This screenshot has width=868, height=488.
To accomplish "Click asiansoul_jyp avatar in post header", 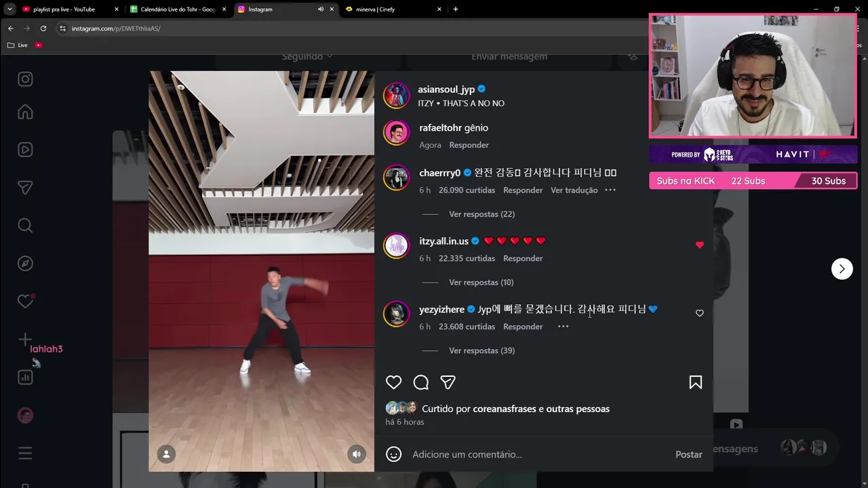I will [397, 96].
